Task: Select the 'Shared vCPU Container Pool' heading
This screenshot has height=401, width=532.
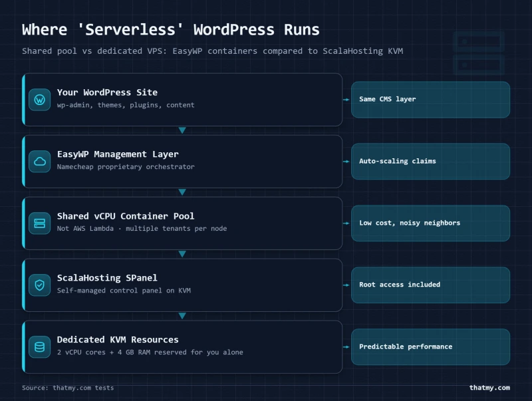Action: [126, 216]
